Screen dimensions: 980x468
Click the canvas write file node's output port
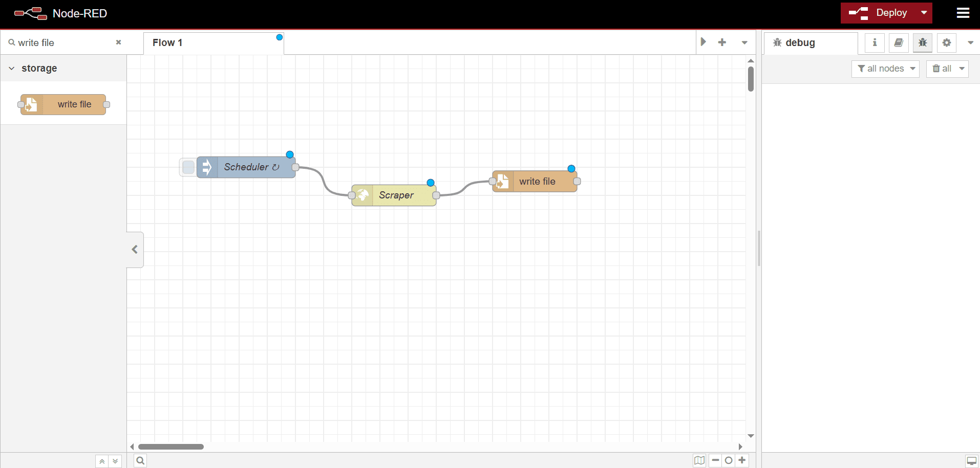point(577,182)
